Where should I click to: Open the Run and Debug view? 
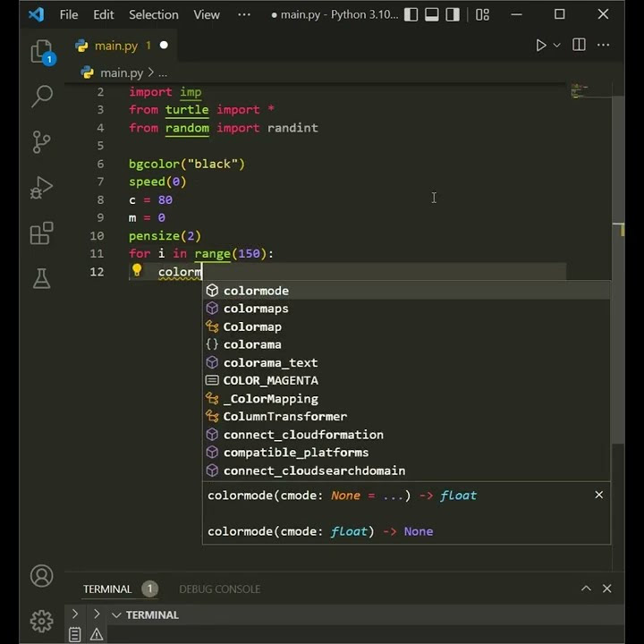coord(41,187)
